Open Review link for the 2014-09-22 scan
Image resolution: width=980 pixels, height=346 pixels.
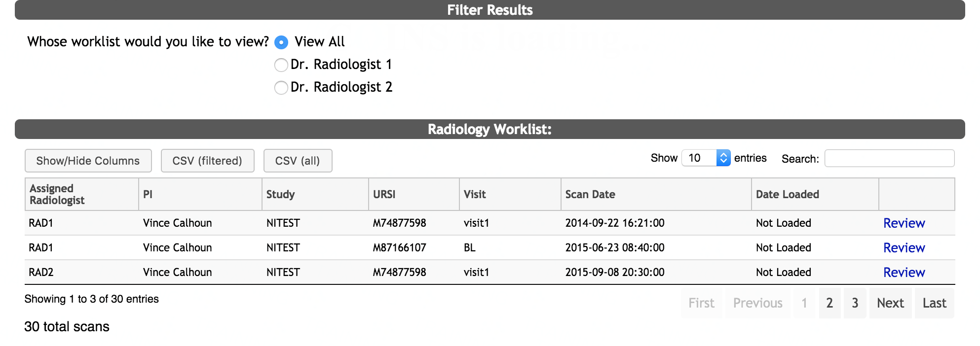(904, 223)
